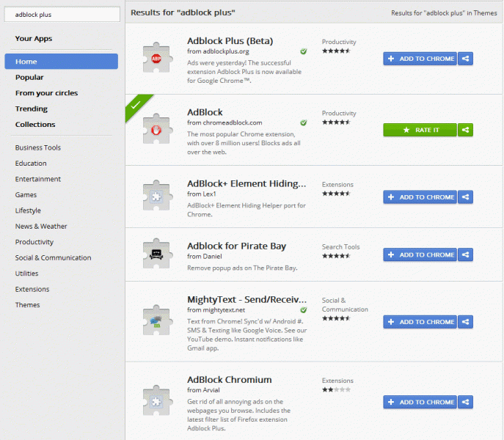Browse the Entertainment category

(38, 179)
